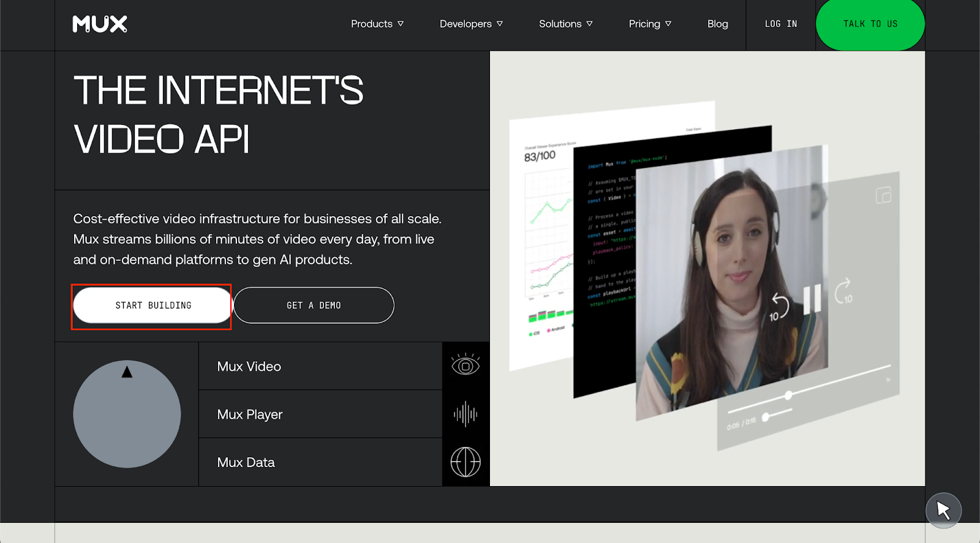Click the round cursor button at bottom right

pyautogui.click(x=943, y=510)
